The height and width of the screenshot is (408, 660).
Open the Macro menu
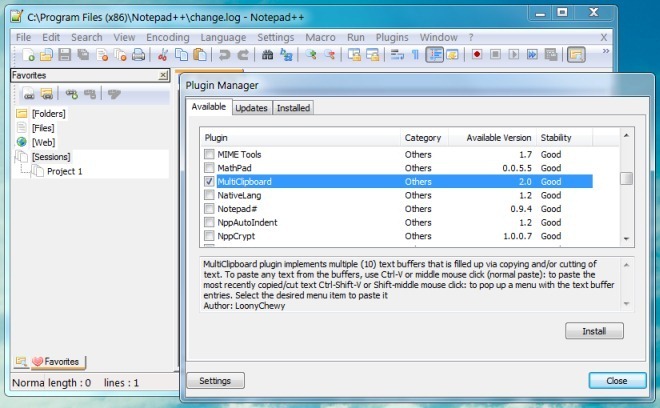click(x=320, y=37)
